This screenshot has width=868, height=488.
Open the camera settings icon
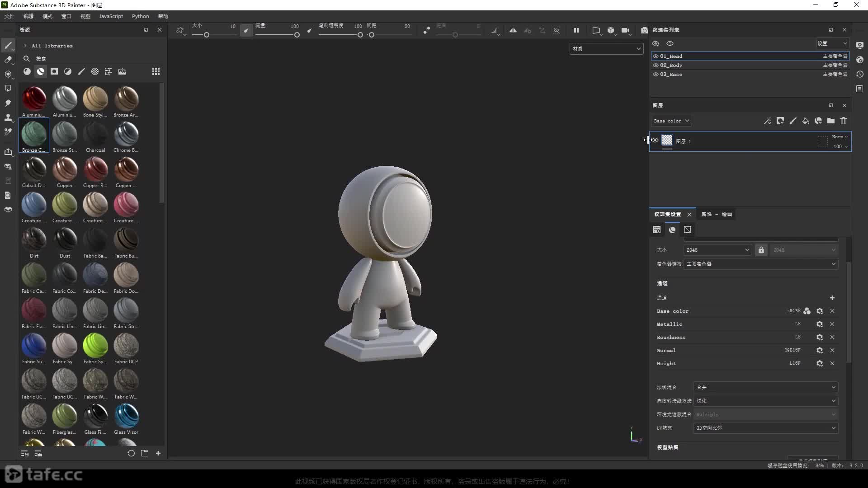[625, 30]
